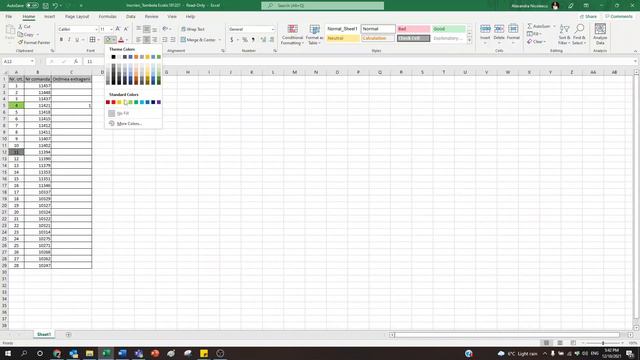640x360 pixels.
Task: Click the Font Color red A
Action: [x=121, y=40]
